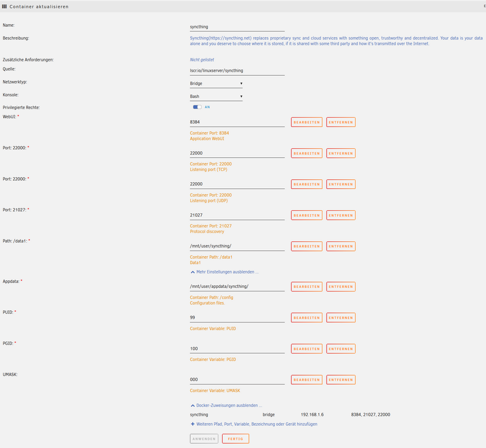This screenshot has width=486, height=448.
Task: Click Entfernen for Listening port (TCP)
Action: click(x=341, y=153)
